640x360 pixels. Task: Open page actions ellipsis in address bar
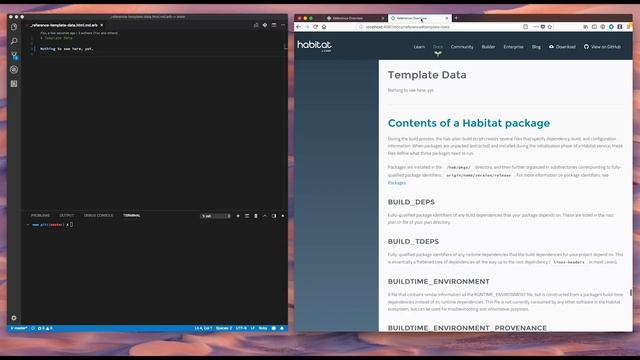536,27
